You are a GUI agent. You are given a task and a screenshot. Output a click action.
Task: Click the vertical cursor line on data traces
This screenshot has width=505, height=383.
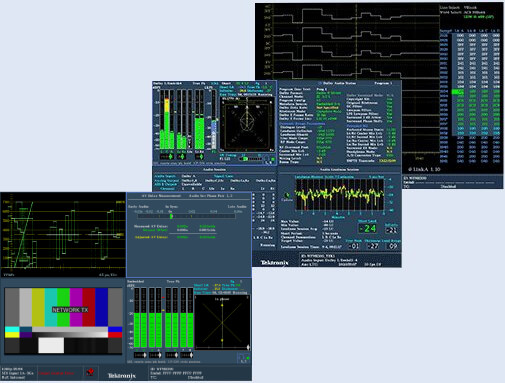coord(356,42)
